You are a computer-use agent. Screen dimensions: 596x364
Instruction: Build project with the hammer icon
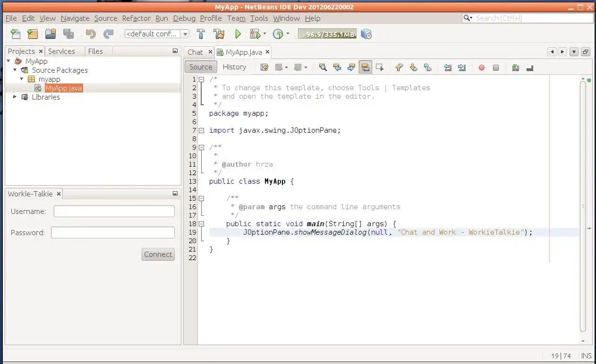[201, 34]
